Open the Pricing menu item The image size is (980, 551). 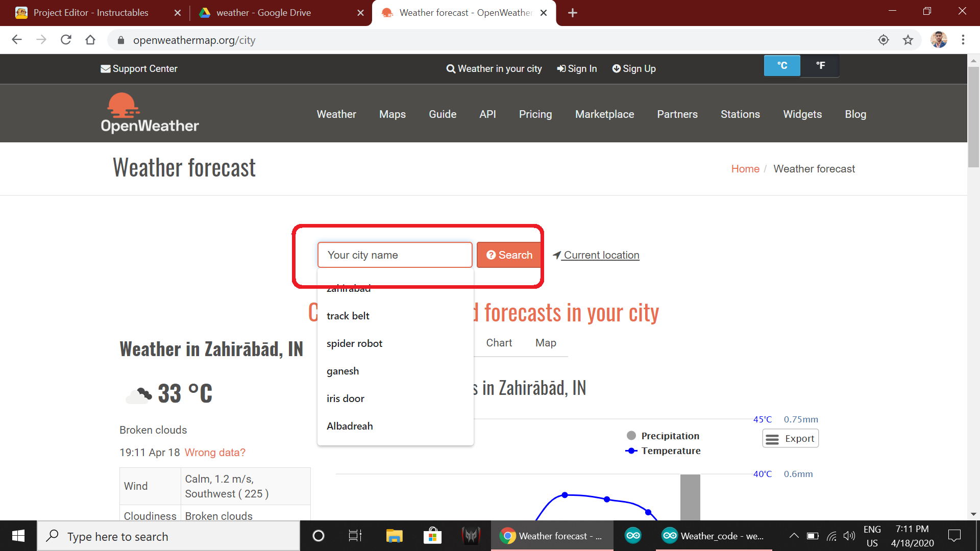535,114
